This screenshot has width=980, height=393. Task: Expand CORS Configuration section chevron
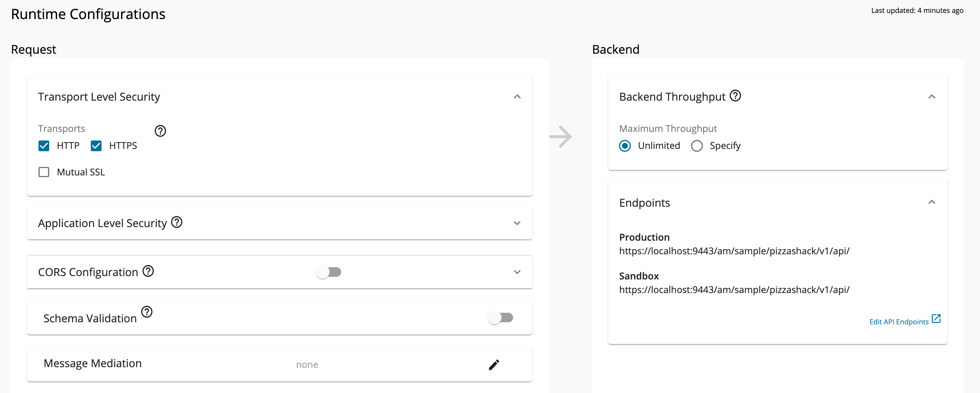517,272
